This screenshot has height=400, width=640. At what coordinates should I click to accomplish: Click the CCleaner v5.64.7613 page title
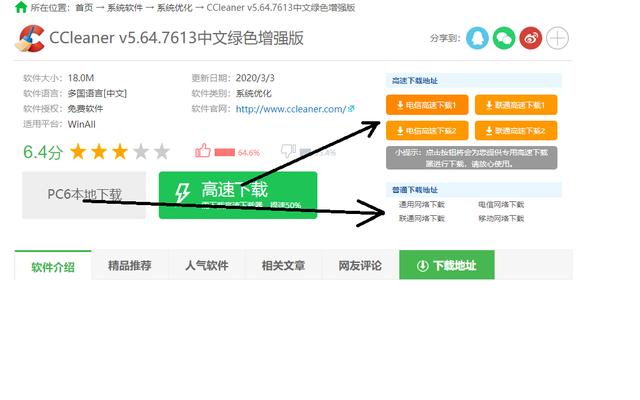coord(176,38)
